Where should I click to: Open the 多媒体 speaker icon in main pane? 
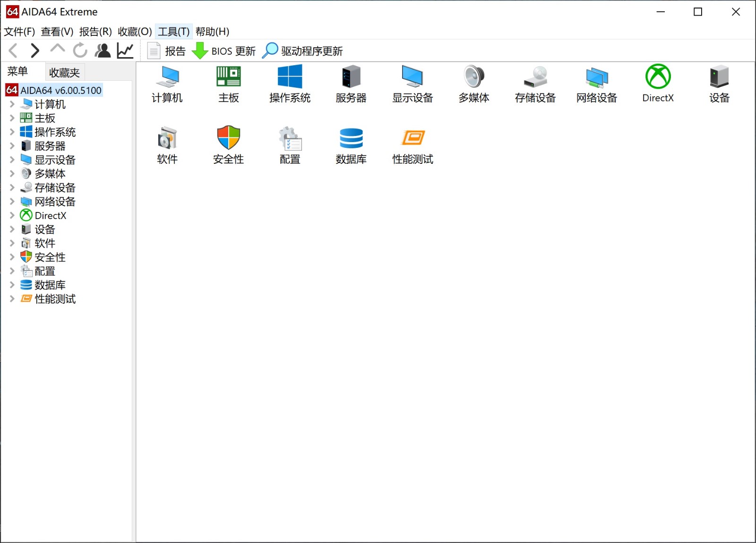point(474,85)
